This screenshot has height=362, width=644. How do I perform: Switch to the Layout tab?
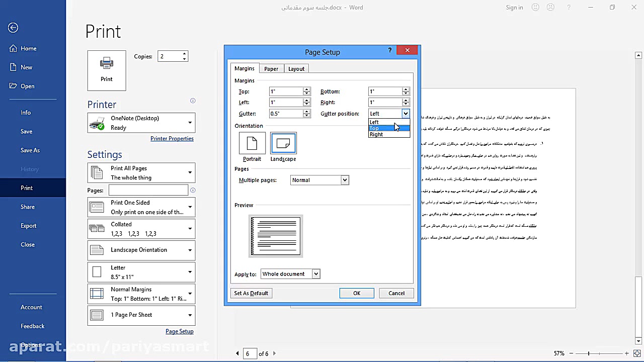[x=296, y=69]
